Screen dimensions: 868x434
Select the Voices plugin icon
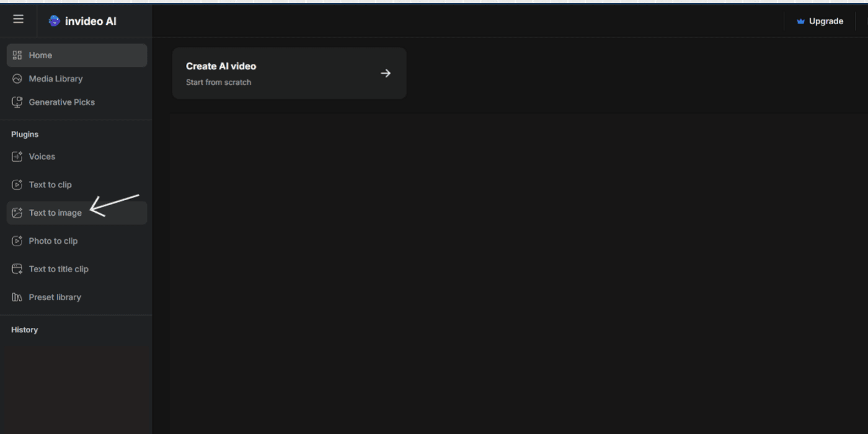17,156
